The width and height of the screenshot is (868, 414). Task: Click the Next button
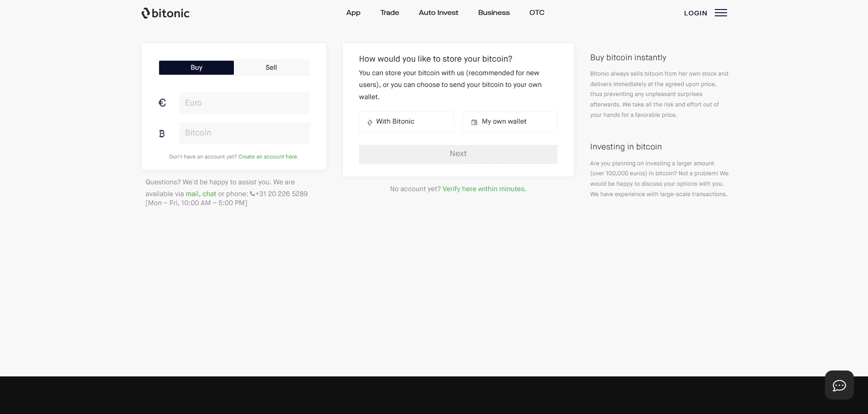(x=458, y=154)
